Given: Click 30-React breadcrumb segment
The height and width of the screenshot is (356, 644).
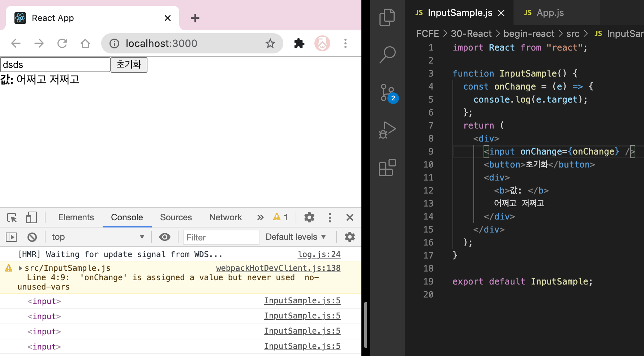Looking at the screenshot, I should tap(471, 34).
